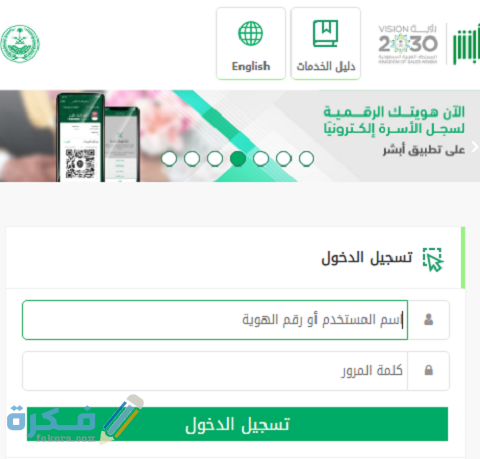Switch language to English
Screen dimensions: 480x459
click(x=251, y=44)
